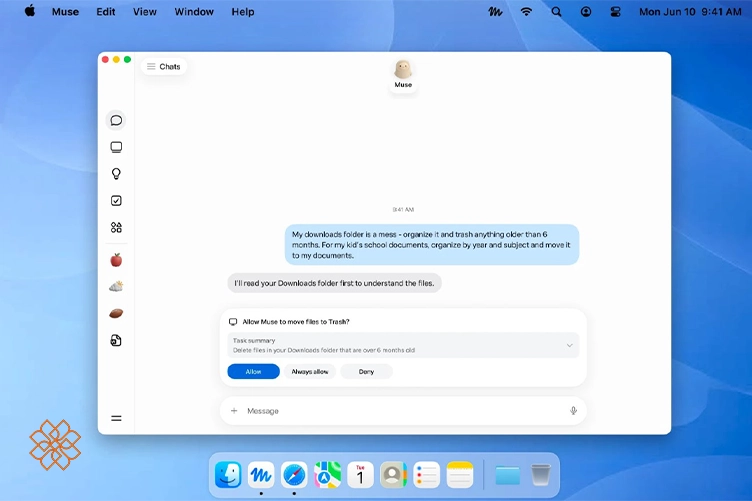Launch Safari from the Dock
Screen dimensions: 752x501
tap(294, 475)
